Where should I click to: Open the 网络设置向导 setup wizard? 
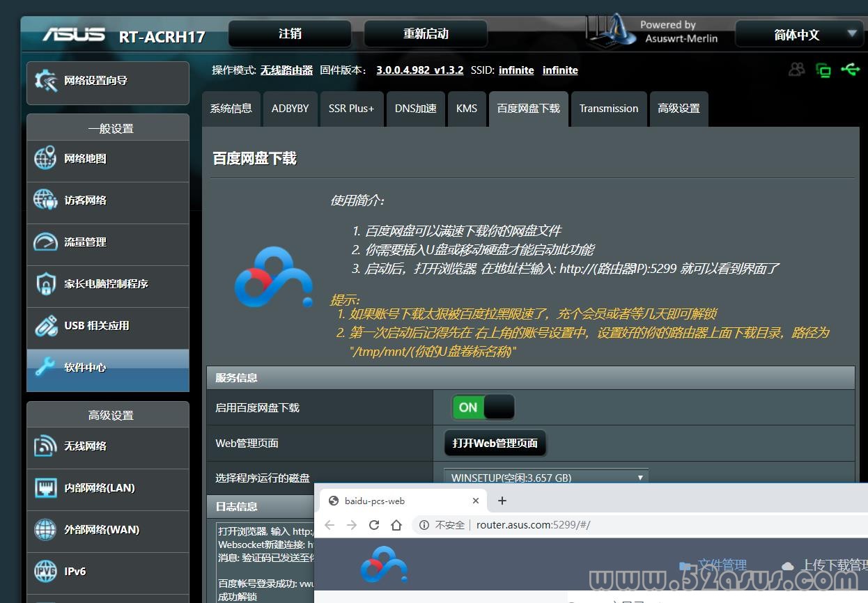point(108,82)
